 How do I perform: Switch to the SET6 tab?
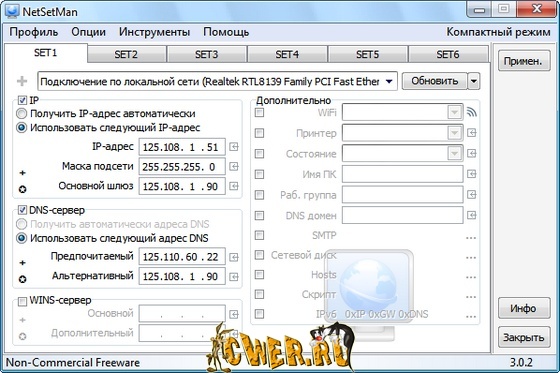point(448,54)
